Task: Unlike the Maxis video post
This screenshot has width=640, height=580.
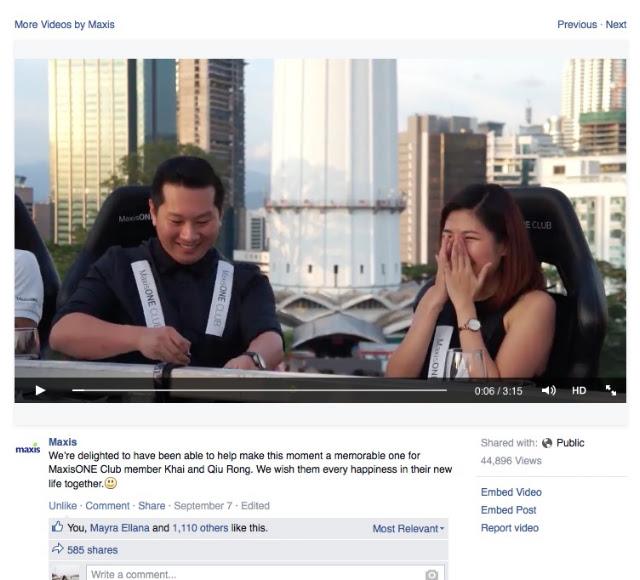Action: (62, 506)
